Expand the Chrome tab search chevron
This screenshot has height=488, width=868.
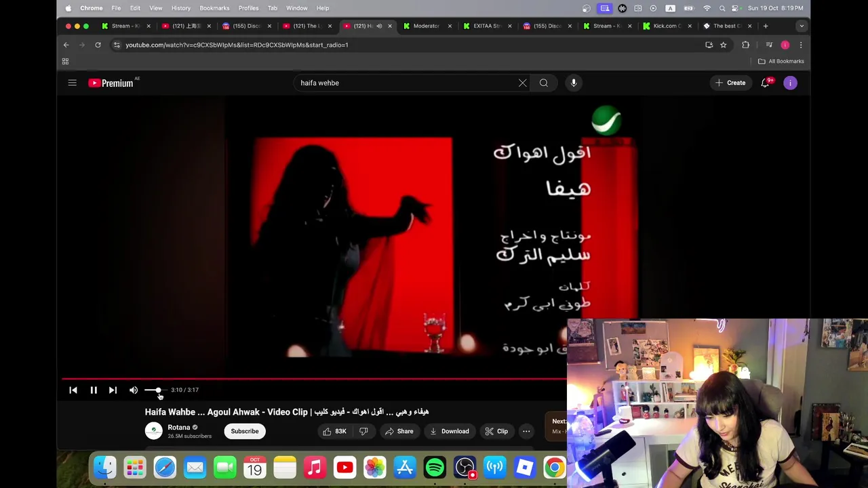(802, 26)
